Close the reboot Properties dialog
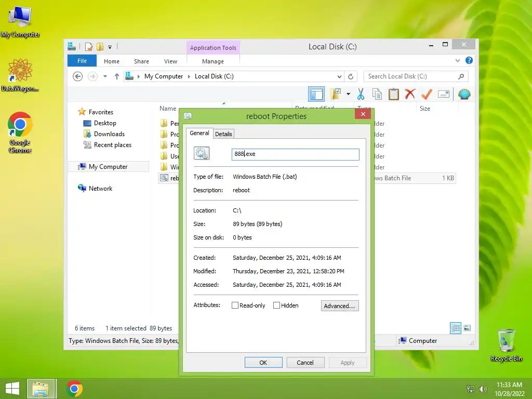Screen dimensions: 532x399 pyautogui.click(x=363, y=114)
